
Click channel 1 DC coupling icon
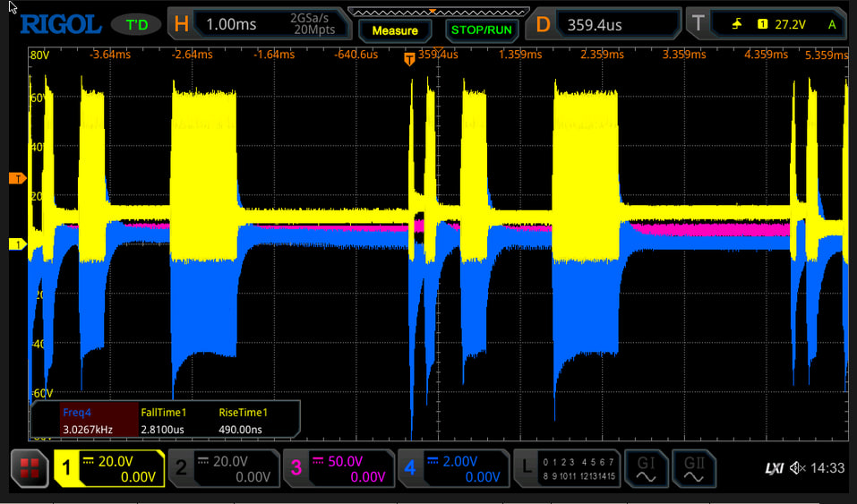coord(88,461)
